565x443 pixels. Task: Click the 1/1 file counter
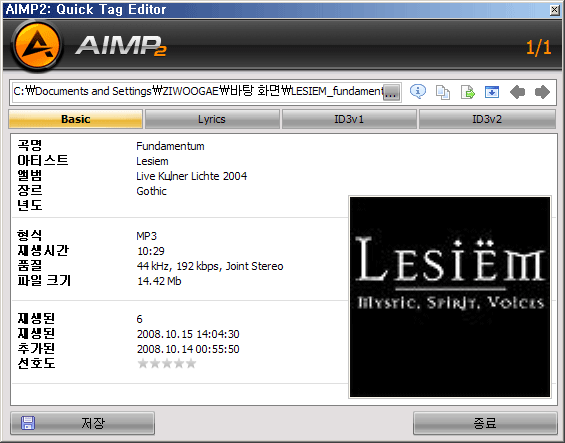coord(538,48)
